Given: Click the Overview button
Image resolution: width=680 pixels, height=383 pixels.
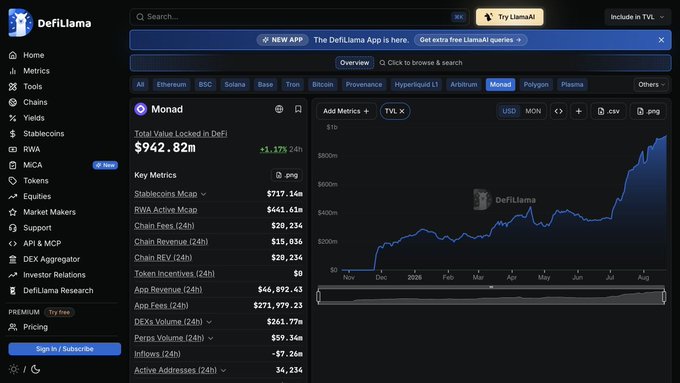Looking at the screenshot, I should point(354,63).
